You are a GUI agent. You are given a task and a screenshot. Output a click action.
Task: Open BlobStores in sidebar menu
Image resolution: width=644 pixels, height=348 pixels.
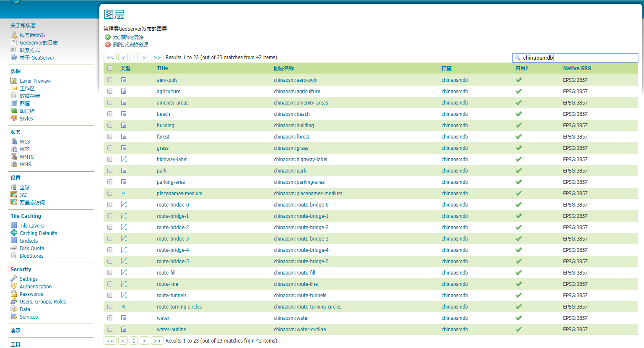(31, 256)
